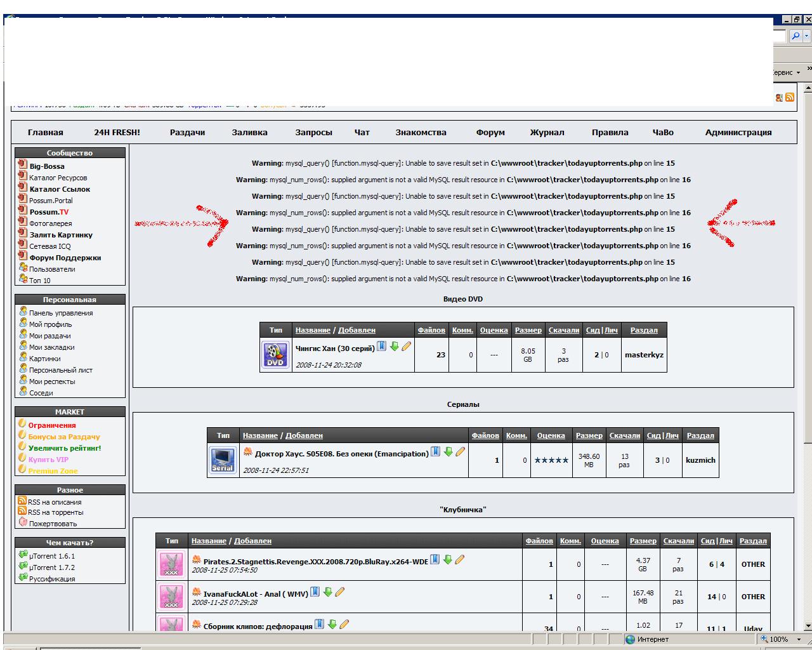Viewport: 812px width, 650px height.
Task: Click the bookmark icon for Pirates.2.Stagnettis.Revenge
Action: pos(435,559)
